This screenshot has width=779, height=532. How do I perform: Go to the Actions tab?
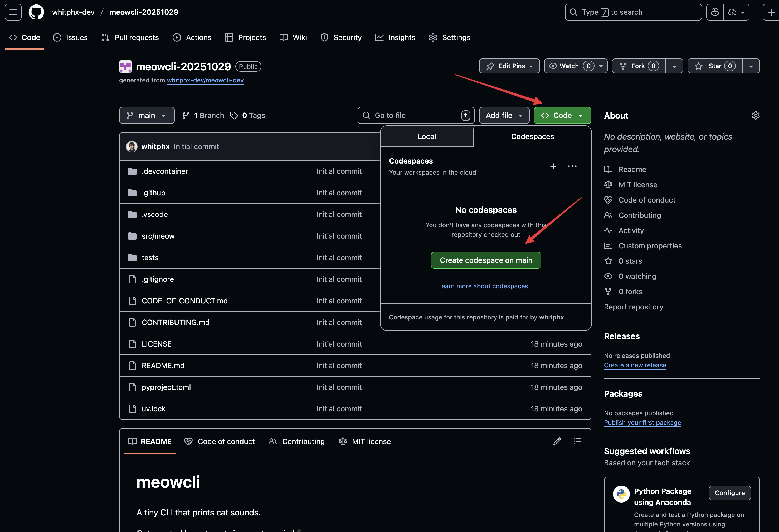(x=192, y=37)
